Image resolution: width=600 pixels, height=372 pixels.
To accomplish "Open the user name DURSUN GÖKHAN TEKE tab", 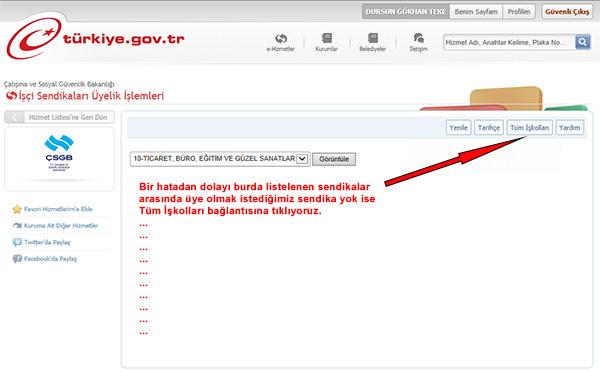I will pyautogui.click(x=406, y=11).
